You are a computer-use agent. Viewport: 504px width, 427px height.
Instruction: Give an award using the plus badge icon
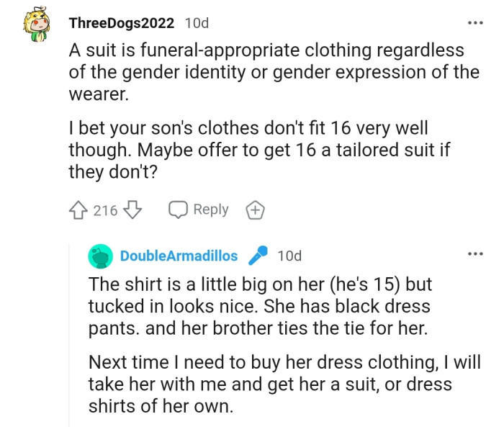[x=256, y=210]
